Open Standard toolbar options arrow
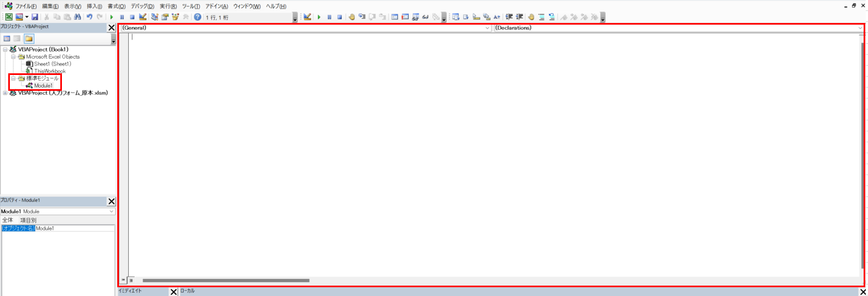Viewport: 868px width, 296px height. click(295, 18)
